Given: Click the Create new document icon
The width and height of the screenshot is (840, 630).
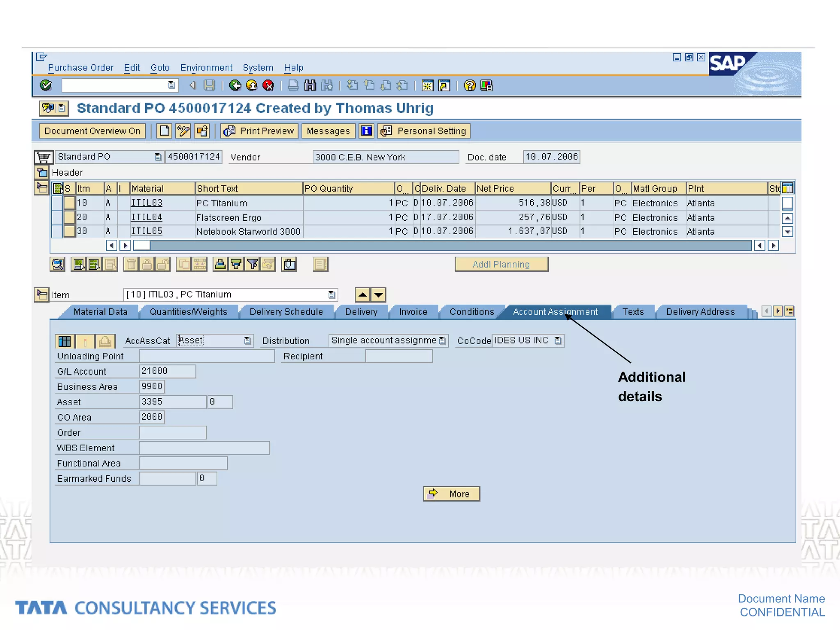Looking at the screenshot, I should [164, 131].
